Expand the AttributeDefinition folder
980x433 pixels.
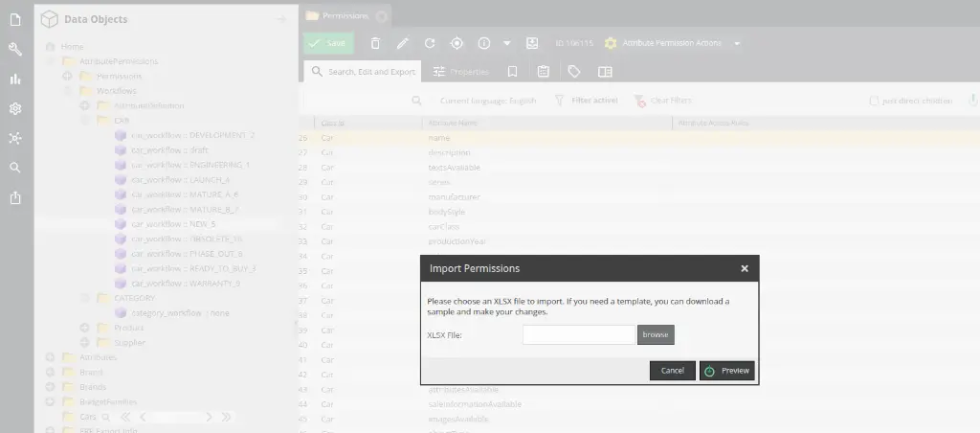[x=85, y=105]
